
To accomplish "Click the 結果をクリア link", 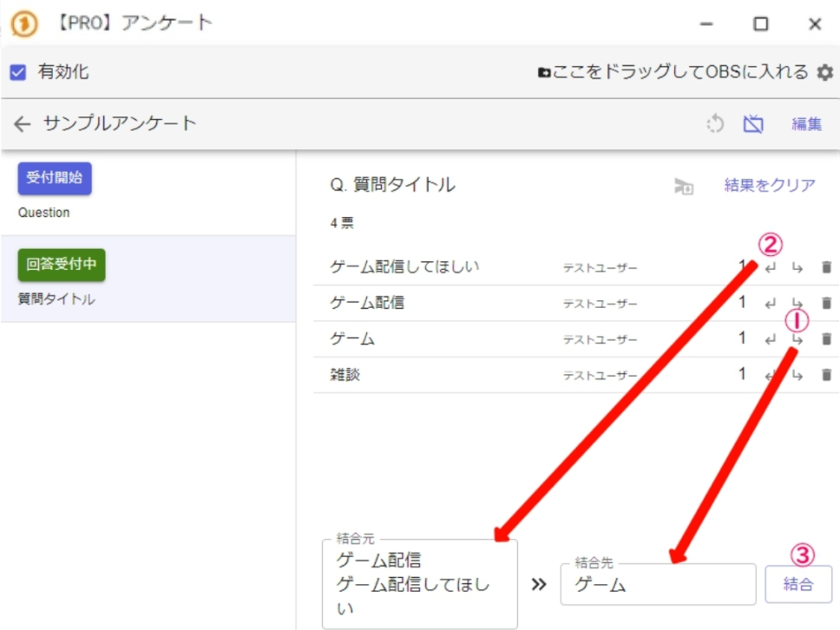I will pos(770,185).
